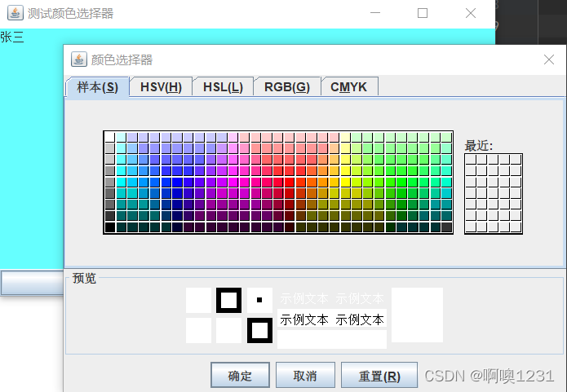Viewport: 567px width, 392px height.
Task: Pick the dark gray swatch at the palette's bottom-right corner
Action: (446, 227)
